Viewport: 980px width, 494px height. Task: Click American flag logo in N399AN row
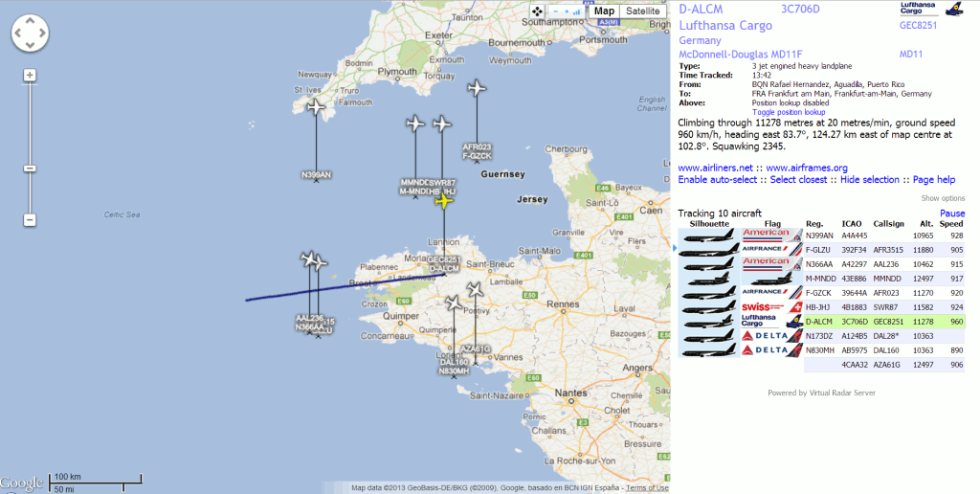coord(772,236)
